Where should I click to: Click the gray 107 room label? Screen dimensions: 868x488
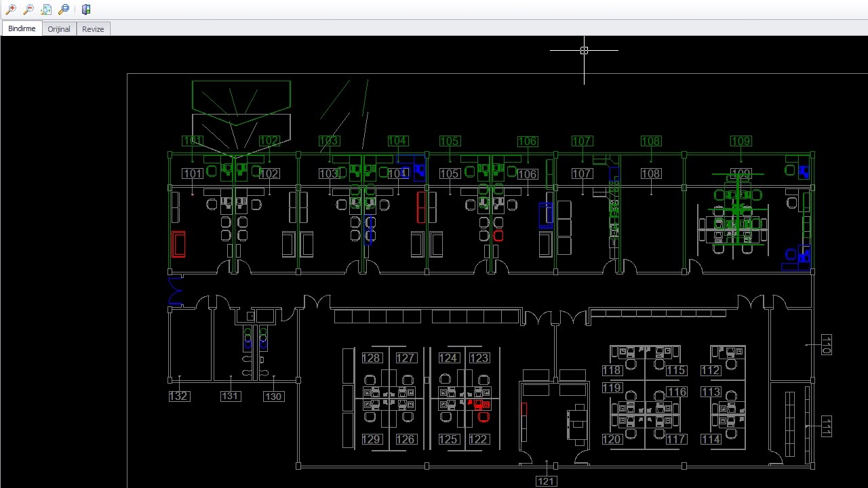click(582, 174)
